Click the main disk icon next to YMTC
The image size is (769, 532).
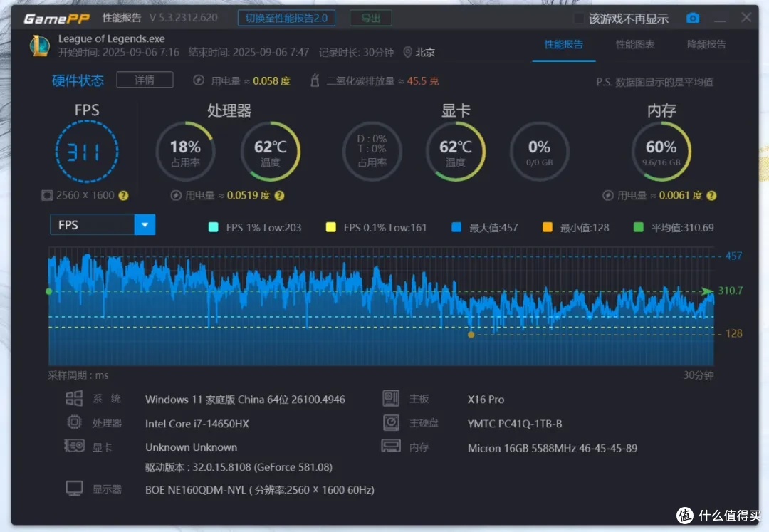pyautogui.click(x=391, y=422)
